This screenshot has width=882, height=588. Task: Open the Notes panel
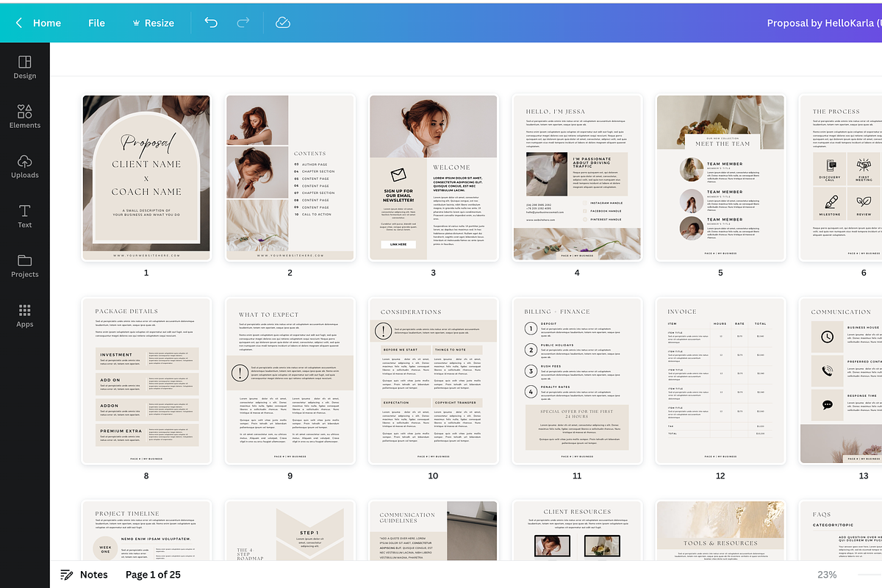(x=84, y=574)
